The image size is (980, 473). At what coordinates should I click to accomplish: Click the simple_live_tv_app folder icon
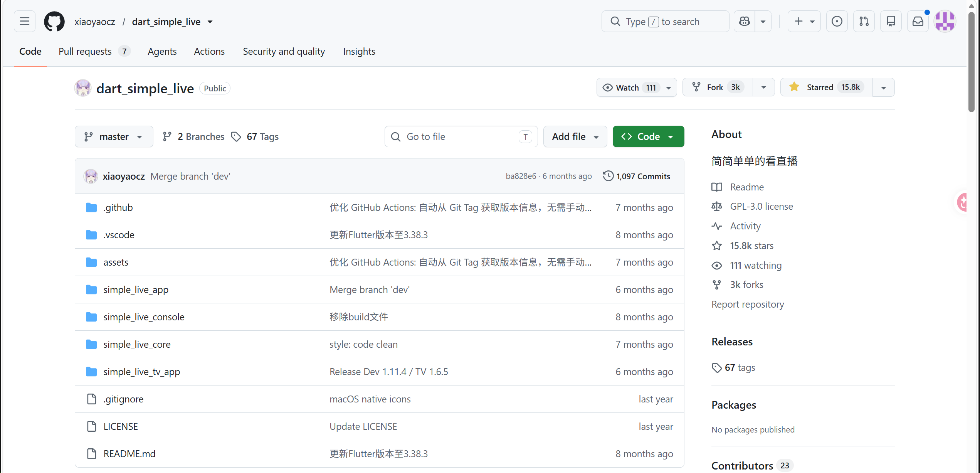(x=91, y=372)
